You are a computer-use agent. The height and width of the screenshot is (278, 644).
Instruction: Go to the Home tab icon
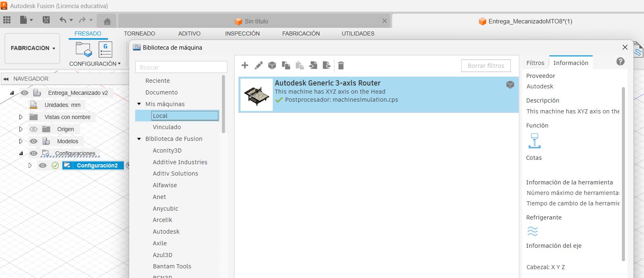pyautogui.click(x=107, y=21)
